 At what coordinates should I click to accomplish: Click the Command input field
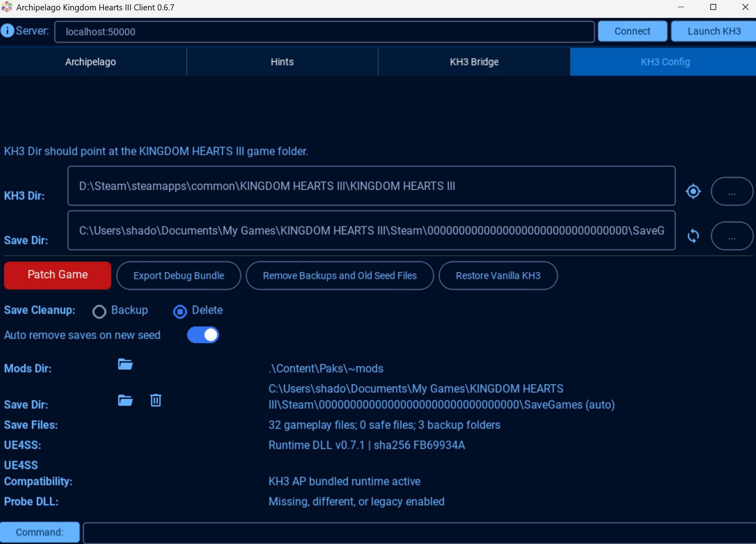coord(420,533)
